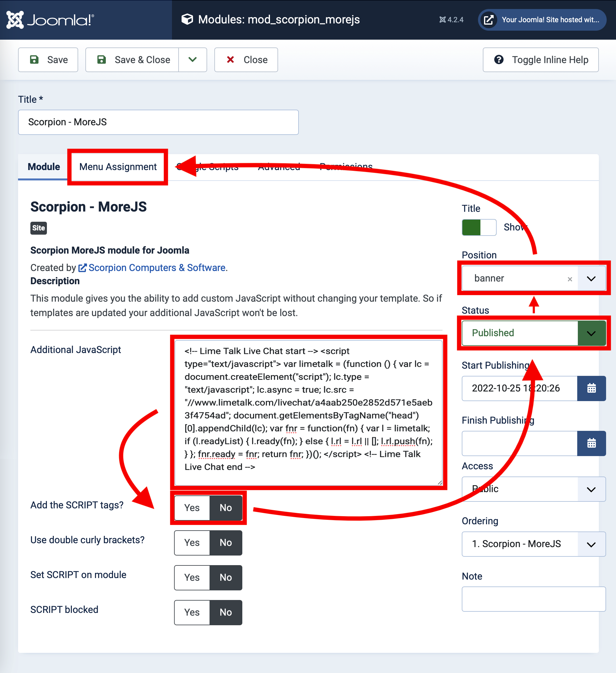Open the Finish Publishing calendar icon
616x673 pixels.
click(592, 443)
